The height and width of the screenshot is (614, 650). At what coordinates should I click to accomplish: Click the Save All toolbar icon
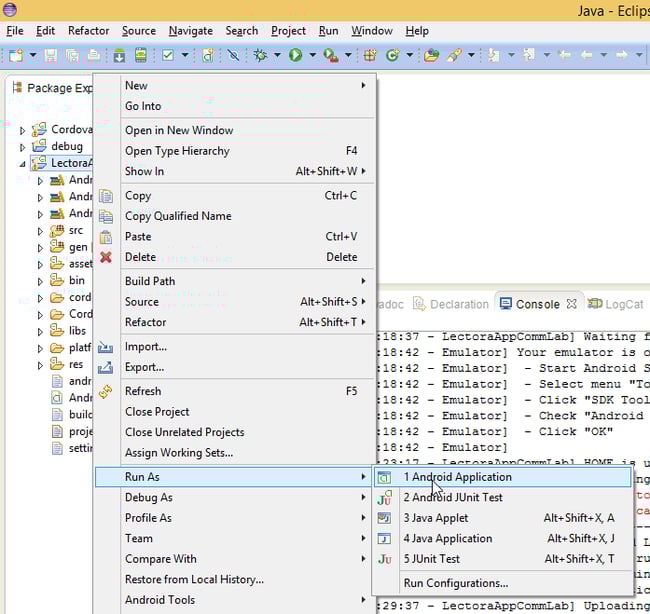point(72,55)
